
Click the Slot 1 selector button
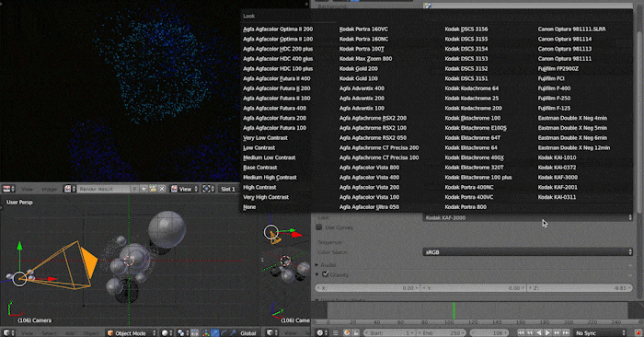[228, 189]
